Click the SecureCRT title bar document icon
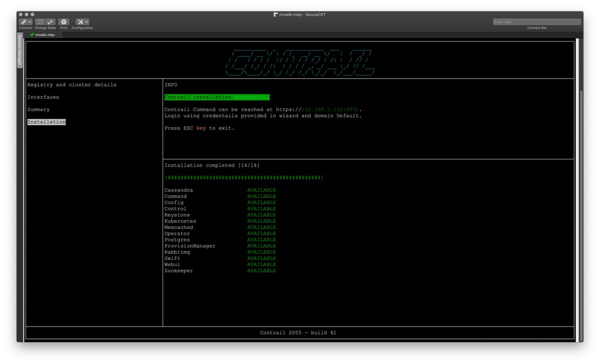 [275, 14]
